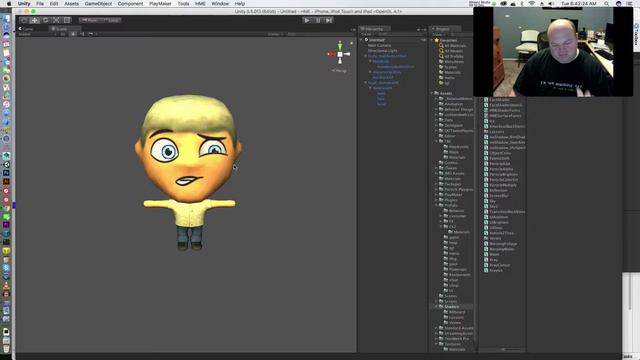The image size is (640, 360).
Task: Click the Pause button in Unity toolbar
Action: [318, 20]
